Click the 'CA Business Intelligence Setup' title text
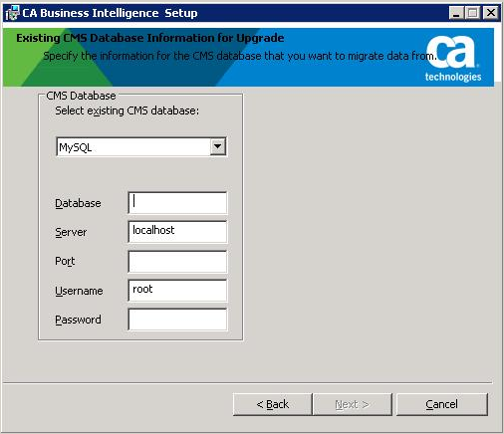The width and height of the screenshot is (504, 434). (110, 13)
